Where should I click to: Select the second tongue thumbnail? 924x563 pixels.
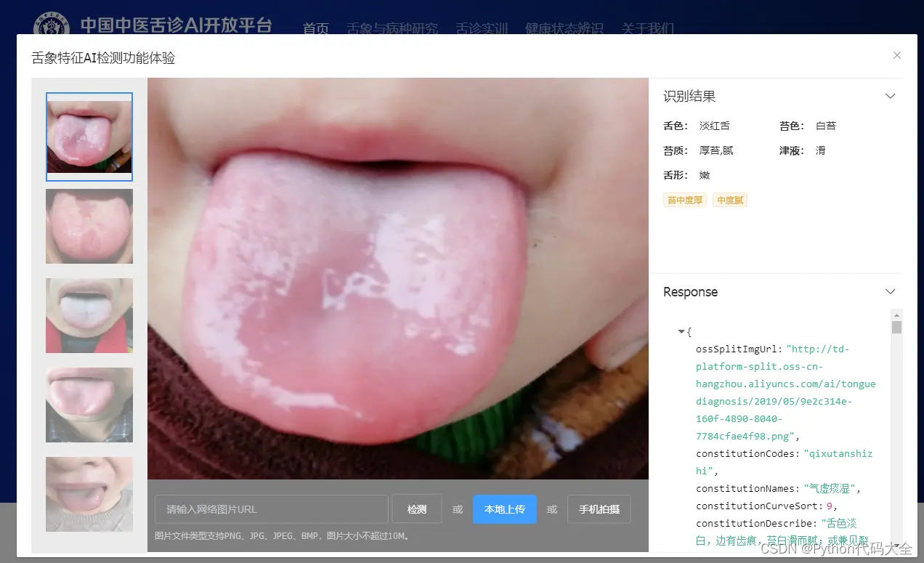(89, 226)
